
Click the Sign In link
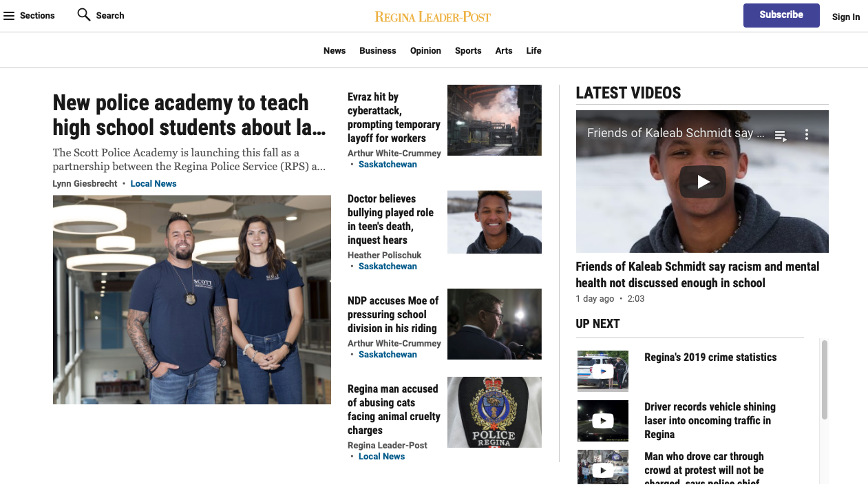[846, 17]
